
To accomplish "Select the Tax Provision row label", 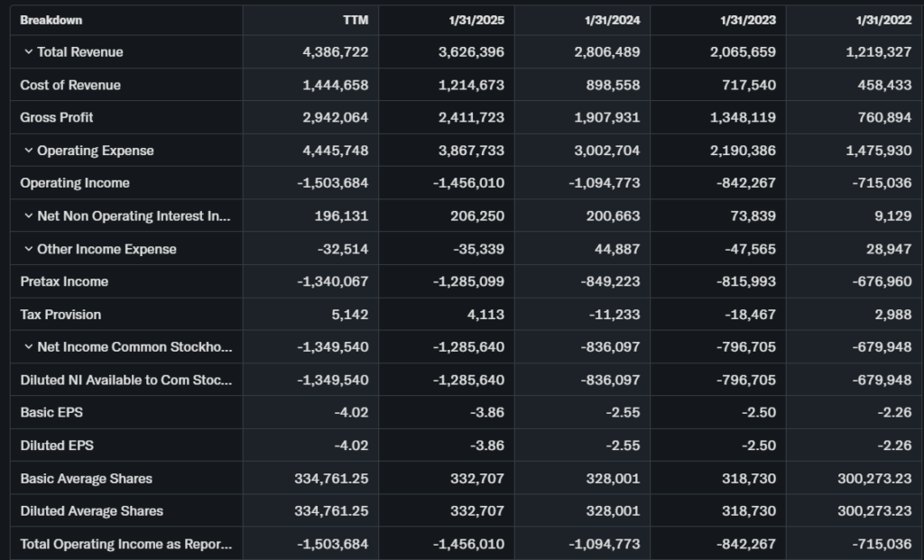I will [60, 315].
